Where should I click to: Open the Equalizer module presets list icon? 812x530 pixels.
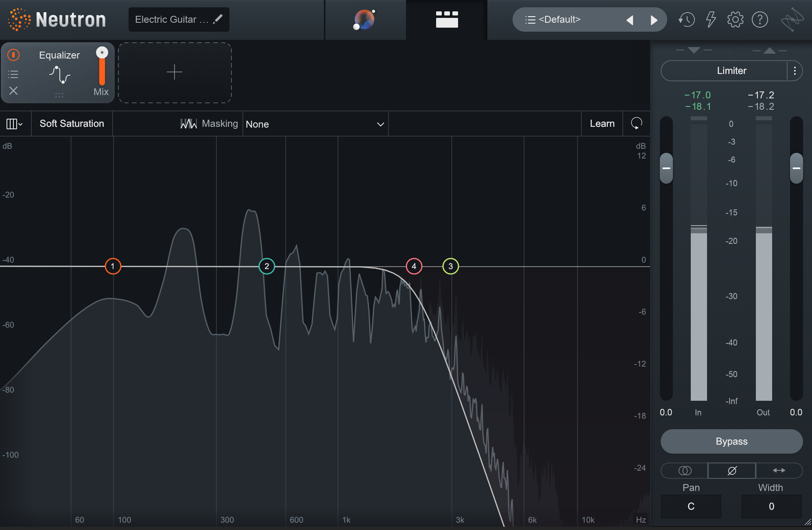pos(13,74)
